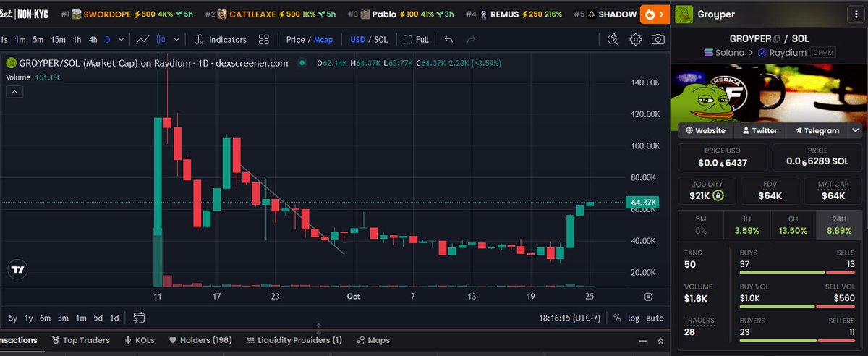Click the undo arrow in chart toolbar

tap(449, 40)
